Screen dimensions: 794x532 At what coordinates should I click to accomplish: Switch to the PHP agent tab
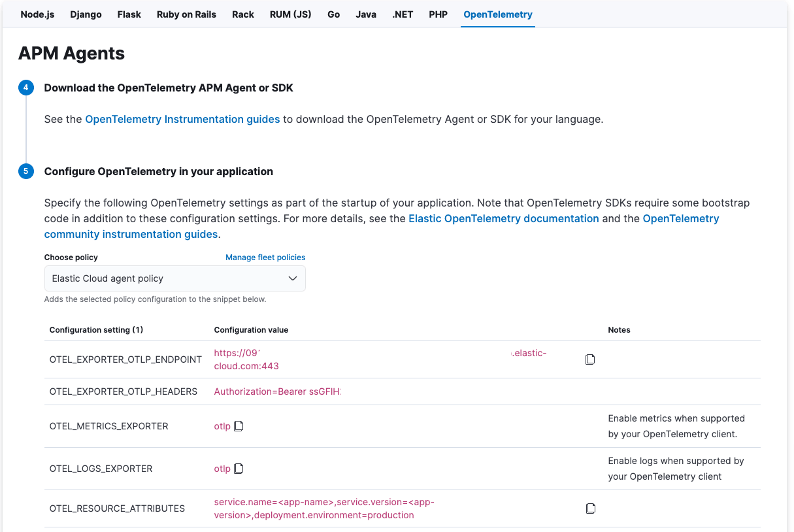coord(438,14)
